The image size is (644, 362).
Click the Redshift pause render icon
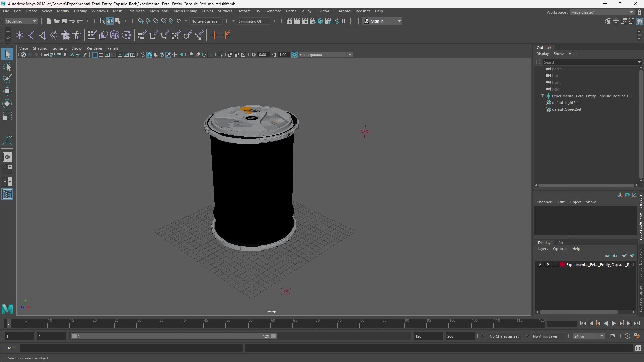(343, 21)
